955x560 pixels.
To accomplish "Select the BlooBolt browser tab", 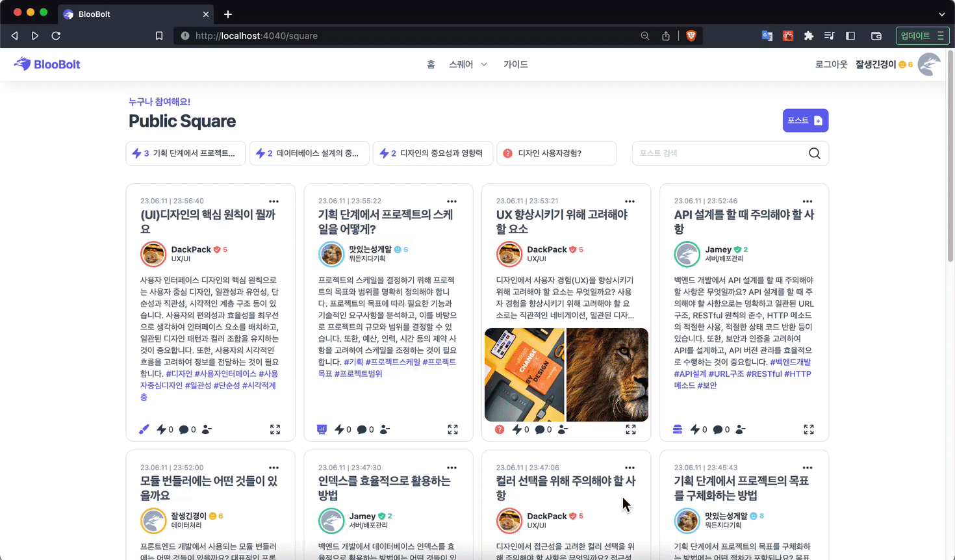I will click(x=136, y=14).
